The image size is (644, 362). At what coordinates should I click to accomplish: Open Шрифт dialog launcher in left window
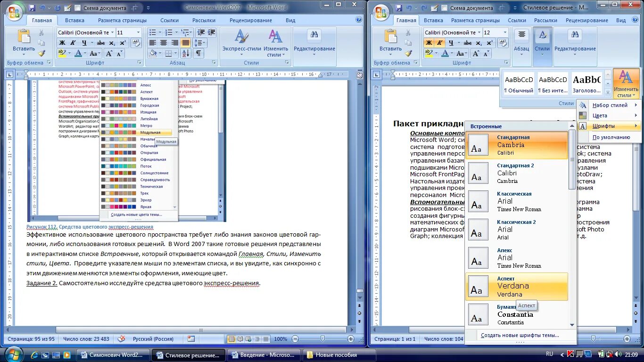coord(140,63)
